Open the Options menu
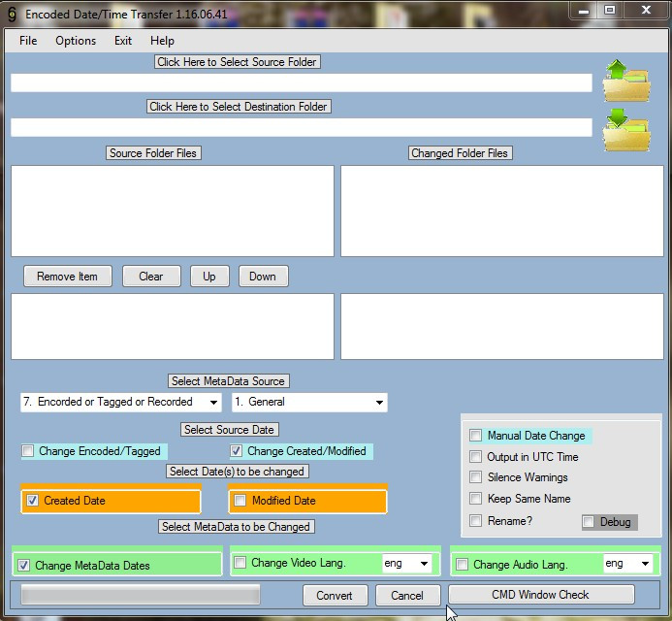672x621 pixels. coord(76,41)
